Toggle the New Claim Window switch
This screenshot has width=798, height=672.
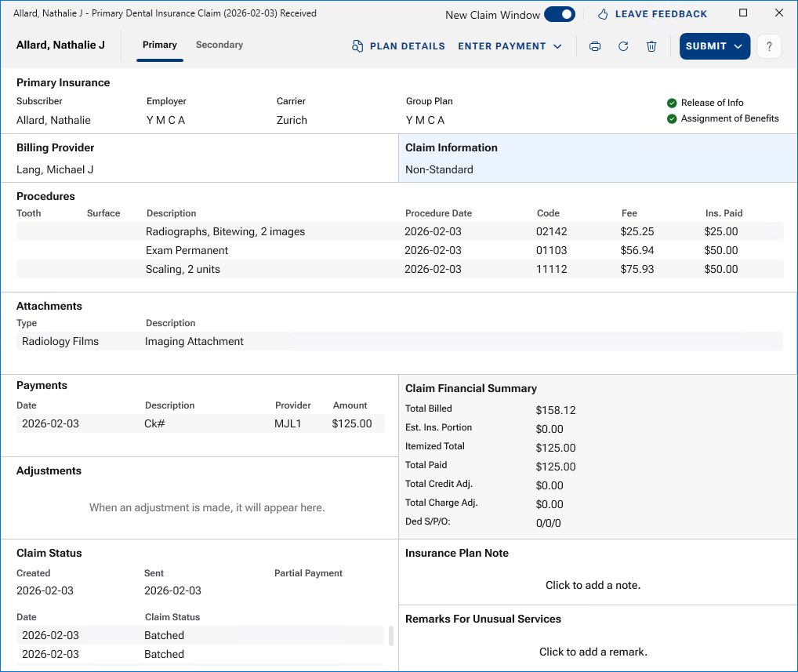559,14
